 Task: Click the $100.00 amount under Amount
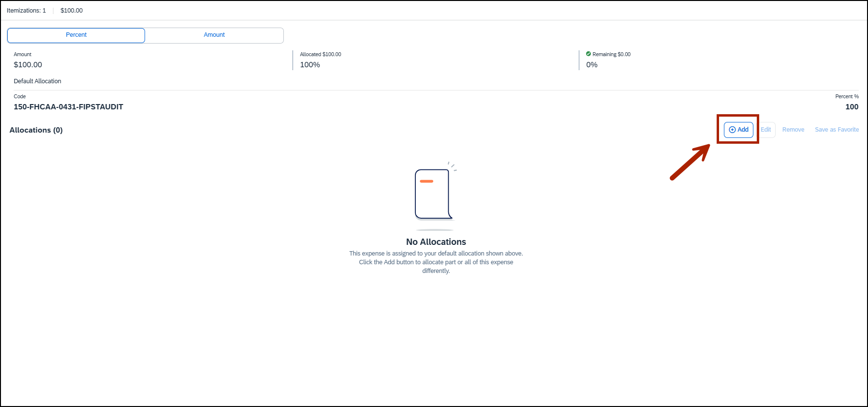click(28, 65)
